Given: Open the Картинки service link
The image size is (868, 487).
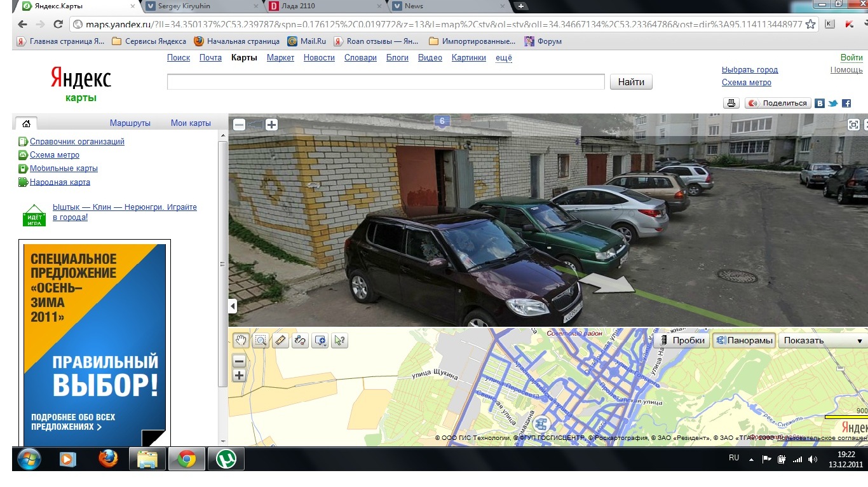Looking at the screenshot, I should tap(469, 57).
